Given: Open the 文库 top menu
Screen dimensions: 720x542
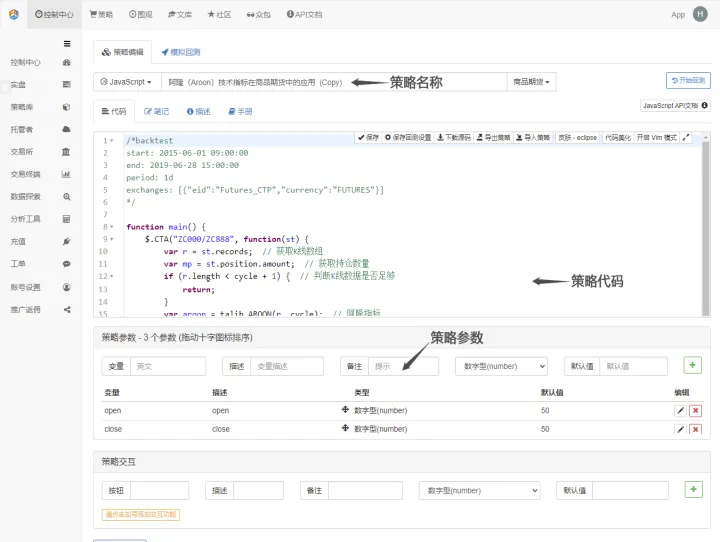Looking at the screenshot, I should coord(180,14).
